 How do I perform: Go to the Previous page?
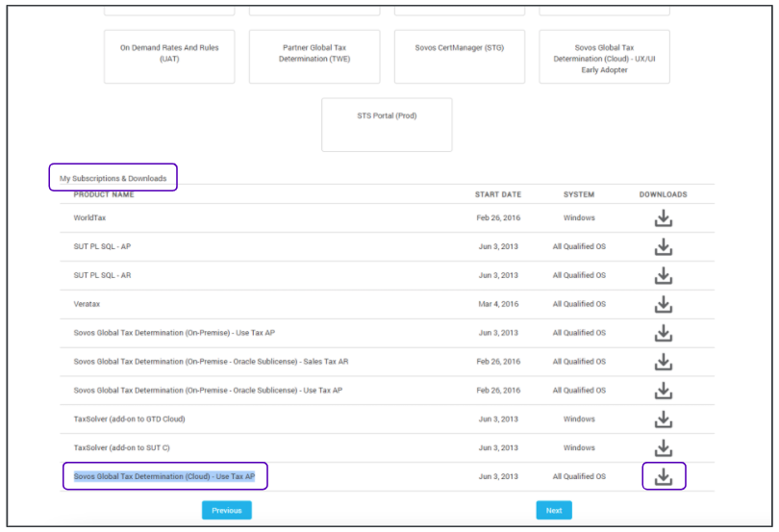[226, 511]
